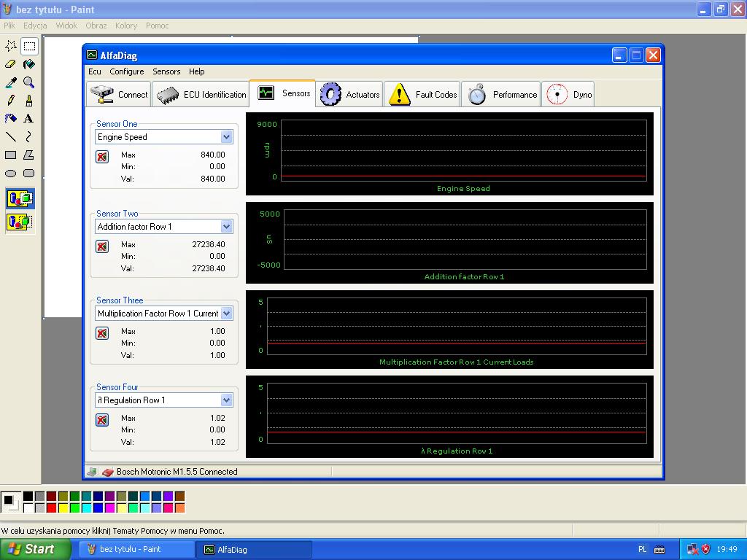The height and width of the screenshot is (560, 747).
Task: Select the Eraser tool in Paint
Action: [11, 64]
